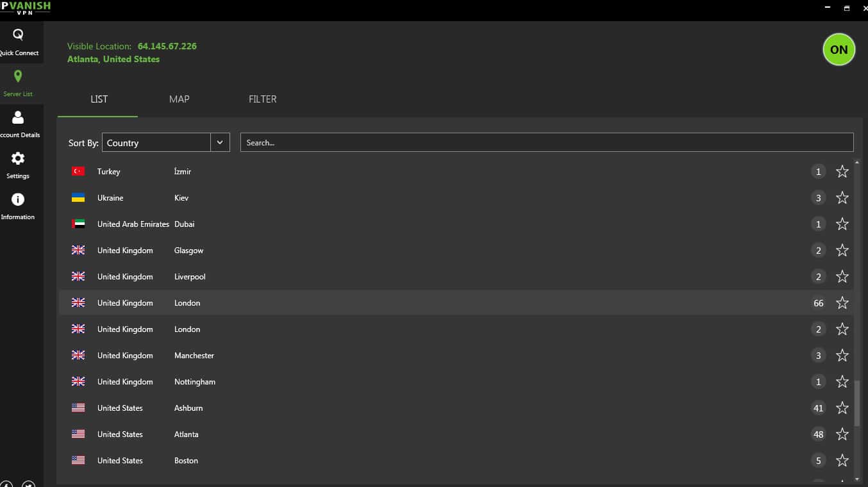Screen dimensions: 868x487
Task: Select the Kiev city name
Action: [x=181, y=197]
